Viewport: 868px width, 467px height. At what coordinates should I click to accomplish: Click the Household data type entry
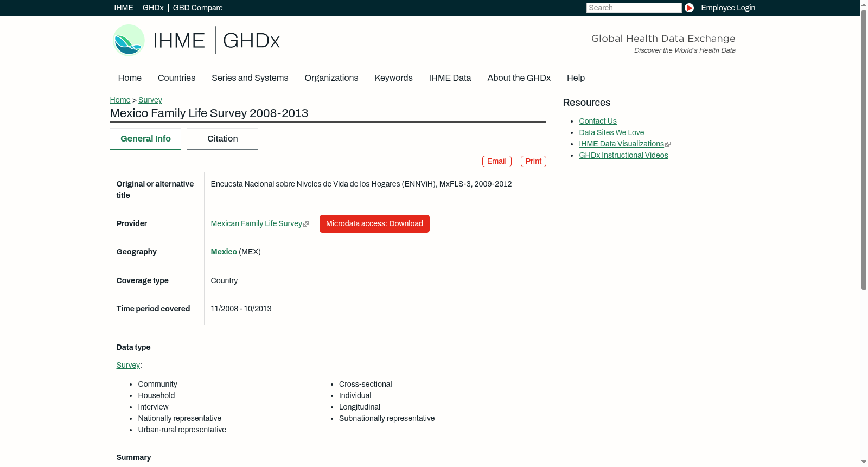pos(156,395)
